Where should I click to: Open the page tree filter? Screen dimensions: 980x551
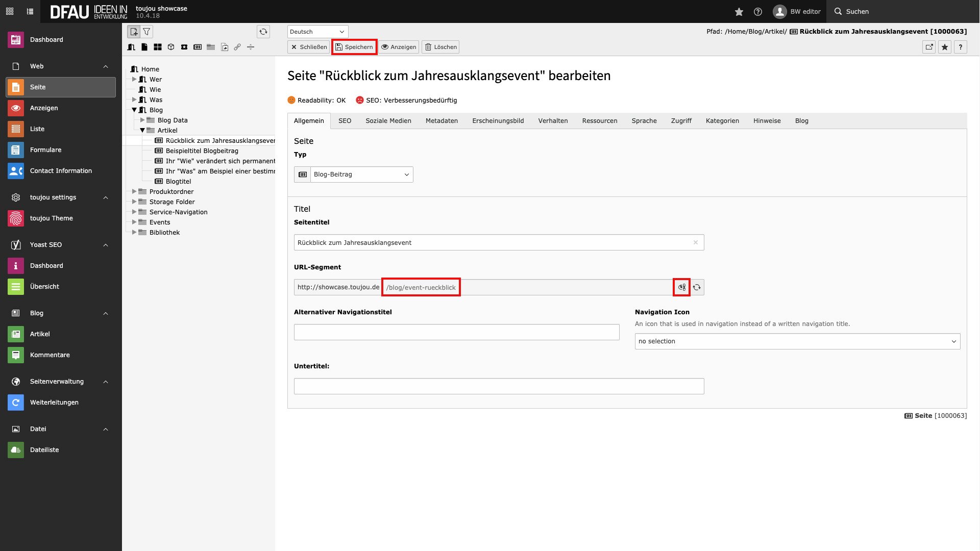[147, 32]
